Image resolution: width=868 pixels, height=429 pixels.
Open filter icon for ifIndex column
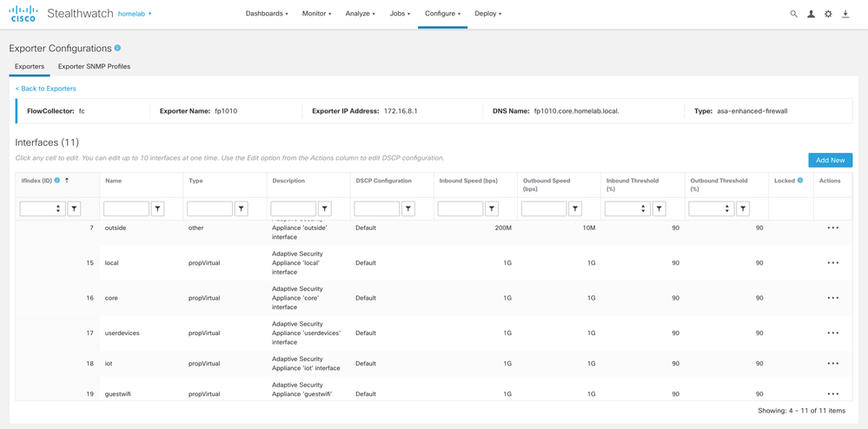[x=74, y=208]
